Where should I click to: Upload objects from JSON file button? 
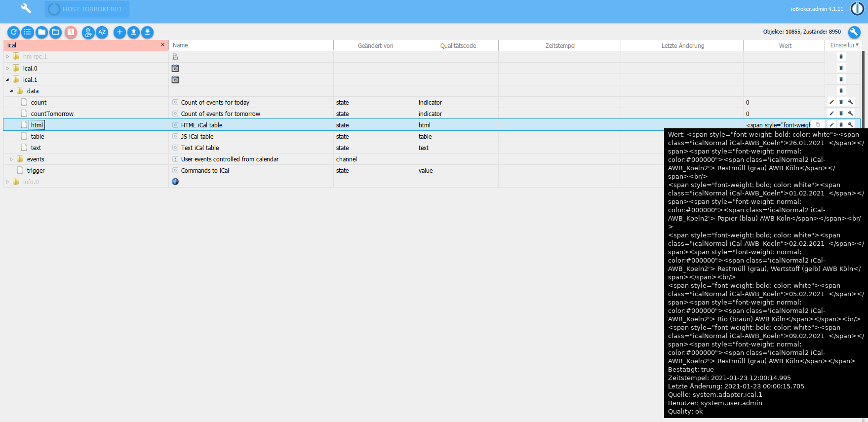click(133, 32)
